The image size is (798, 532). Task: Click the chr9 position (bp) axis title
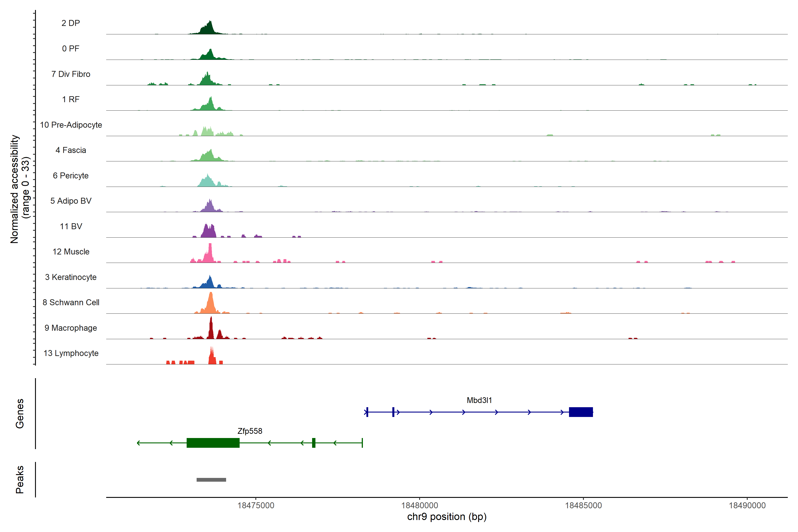tap(446, 517)
